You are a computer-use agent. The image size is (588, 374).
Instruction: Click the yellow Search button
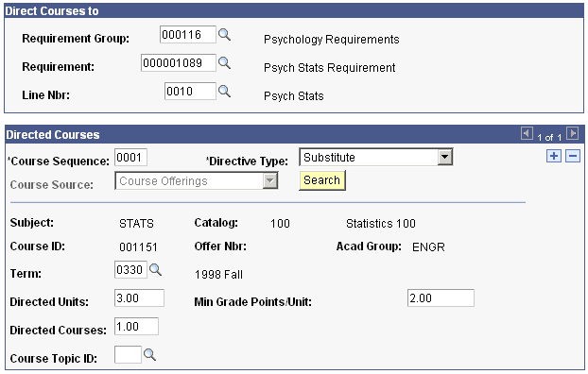(x=322, y=180)
